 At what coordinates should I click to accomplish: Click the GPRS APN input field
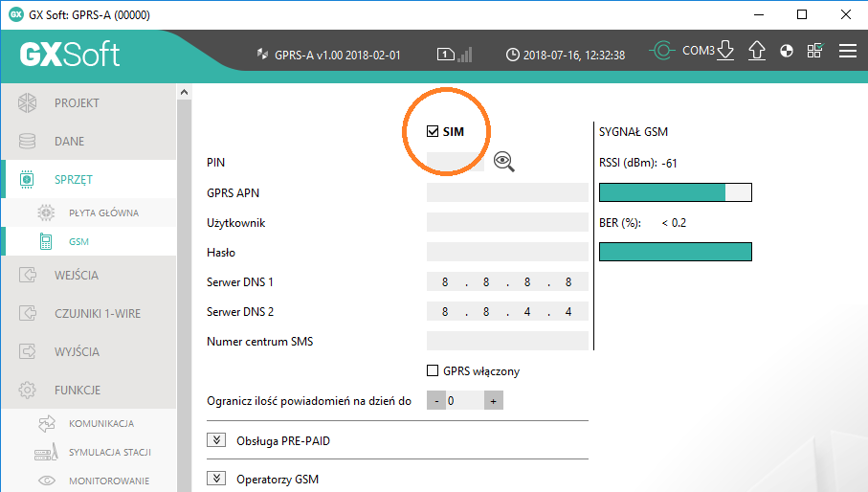[x=507, y=193]
